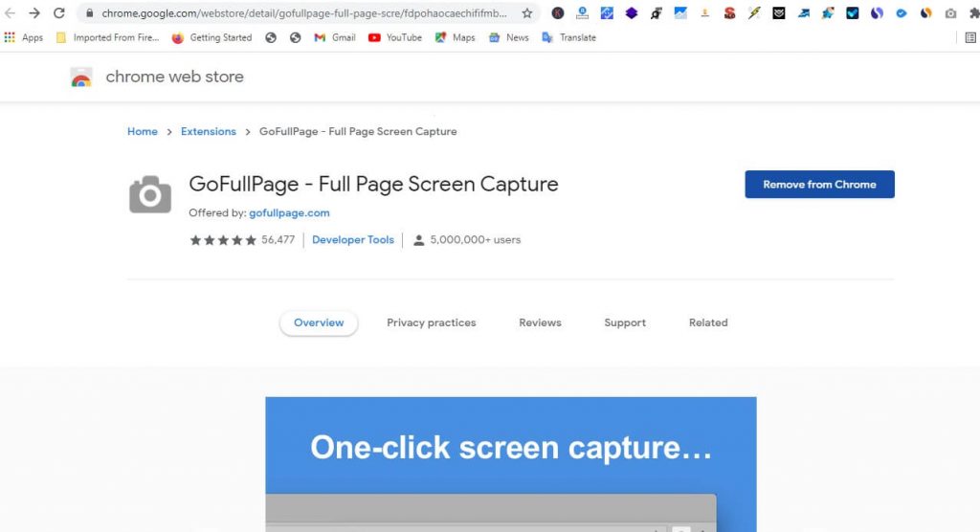
Task: Open the blue line chart extension
Action: tap(680, 13)
